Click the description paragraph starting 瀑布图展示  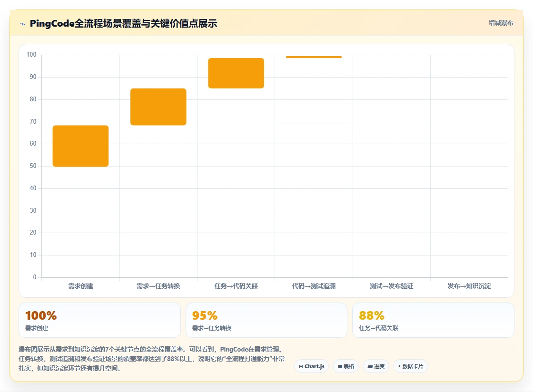coord(152,359)
